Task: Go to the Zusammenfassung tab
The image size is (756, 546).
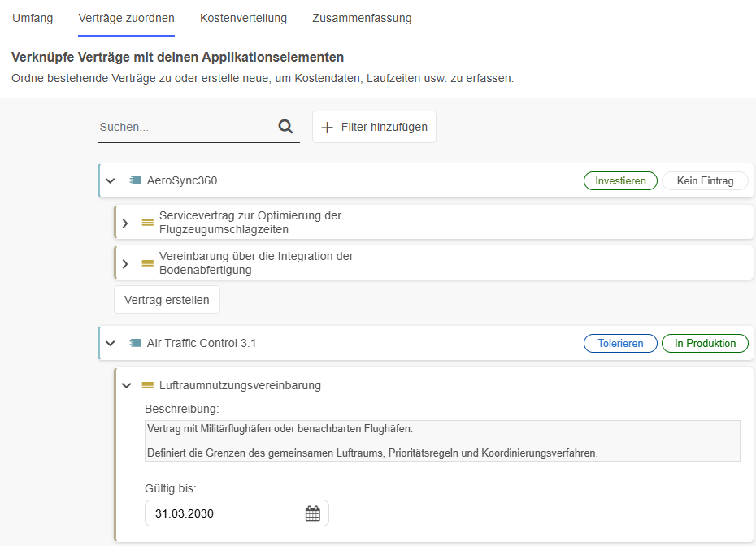Action: pos(362,18)
